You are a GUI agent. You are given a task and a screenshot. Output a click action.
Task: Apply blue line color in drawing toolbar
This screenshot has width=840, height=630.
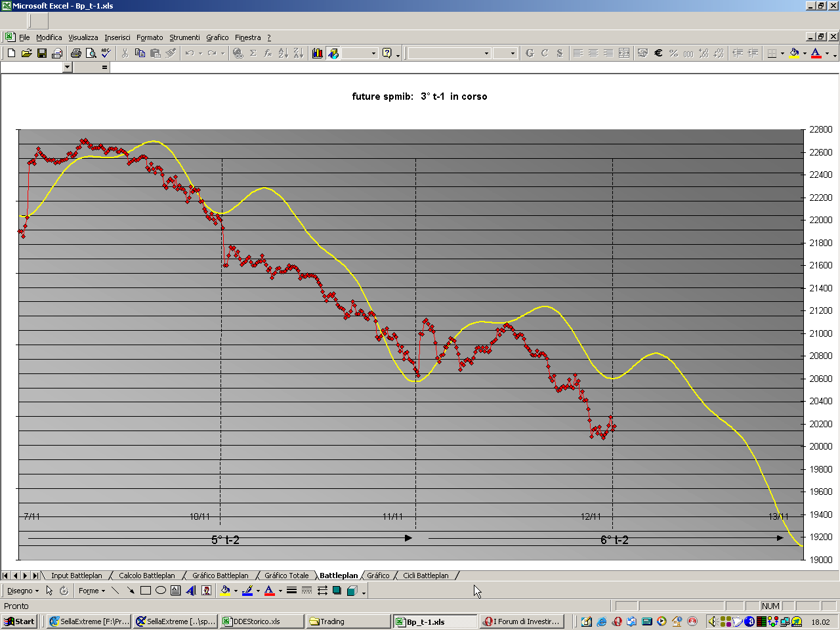pos(247,591)
